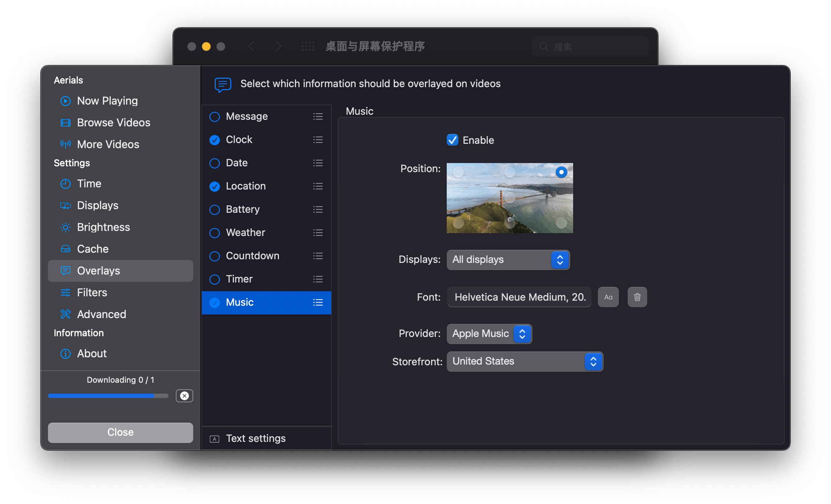
Task: Uncheck the Location overlay
Action: 215,186
